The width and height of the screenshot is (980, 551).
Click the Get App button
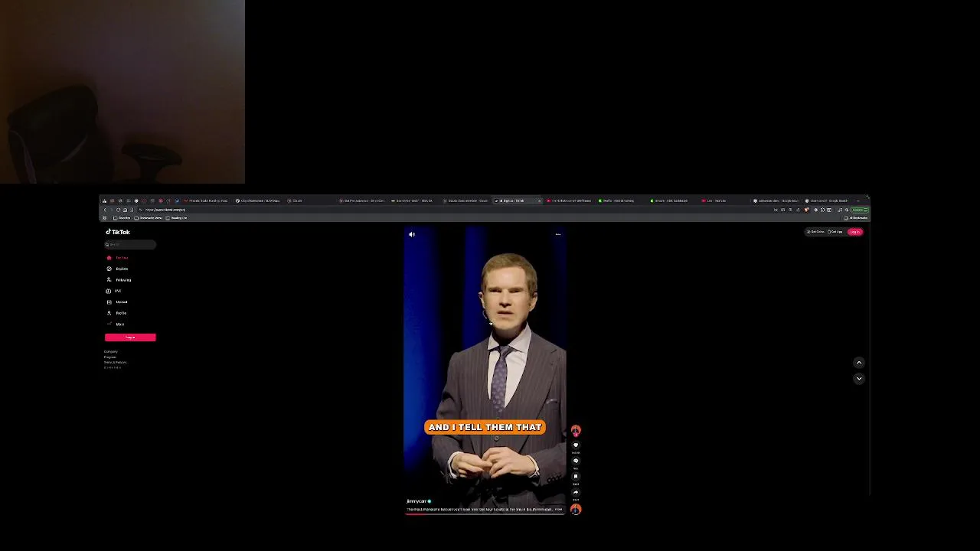pos(835,232)
